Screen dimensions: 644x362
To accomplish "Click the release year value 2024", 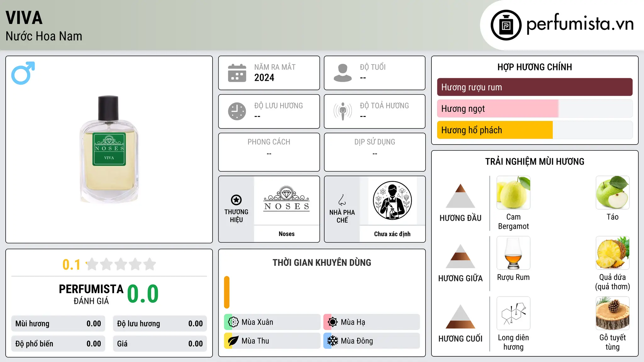I will point(264,78).
